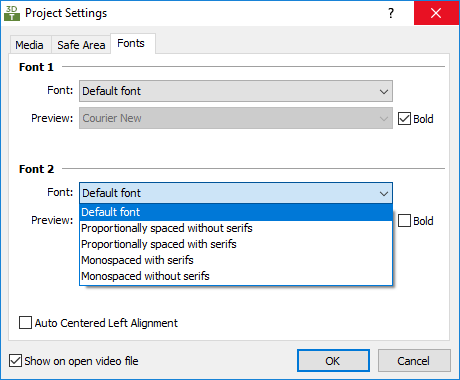Expand the Font 1 font dropdown
This screenshot has width=460, height=380.
point(236,91)
